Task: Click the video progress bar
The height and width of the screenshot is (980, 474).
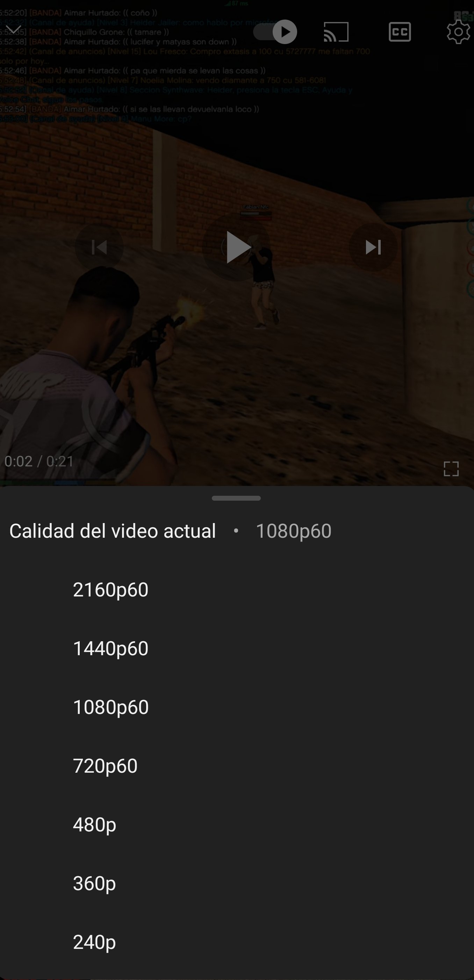Action: [x=237, y=482]
